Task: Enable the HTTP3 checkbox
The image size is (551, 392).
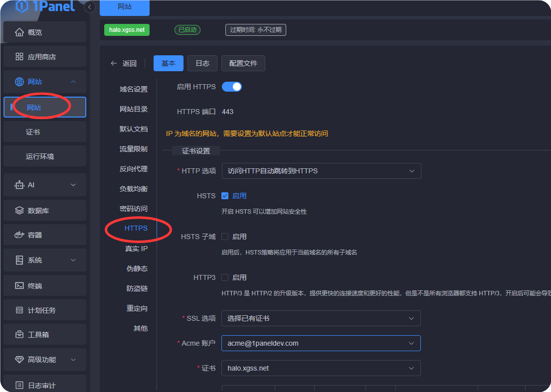Action: pos(225,277)
